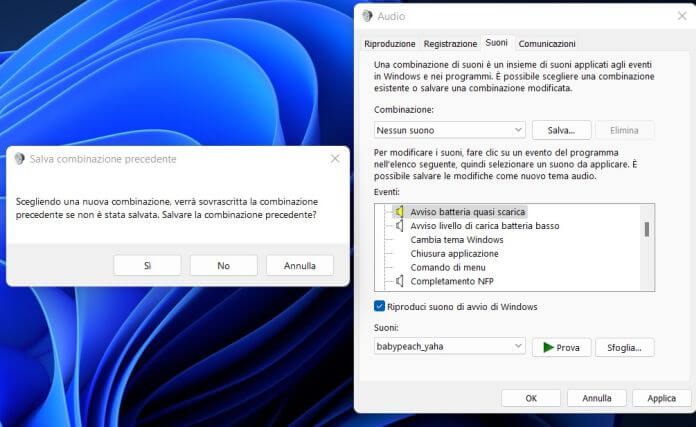Click Sì in the save combination dialog
The image size is (696, 427).
click(147, 265)
